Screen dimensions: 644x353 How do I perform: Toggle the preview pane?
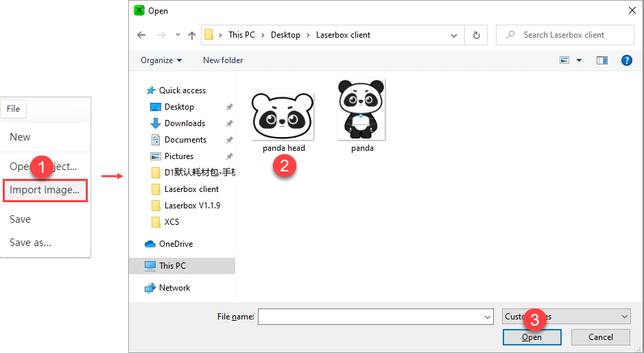pos(602,60)
